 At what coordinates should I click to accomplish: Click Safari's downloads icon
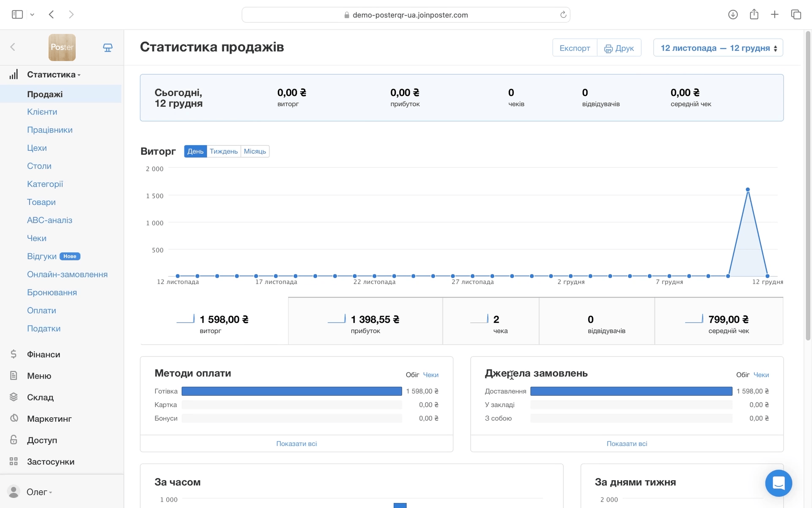click(x=733, y=15)
